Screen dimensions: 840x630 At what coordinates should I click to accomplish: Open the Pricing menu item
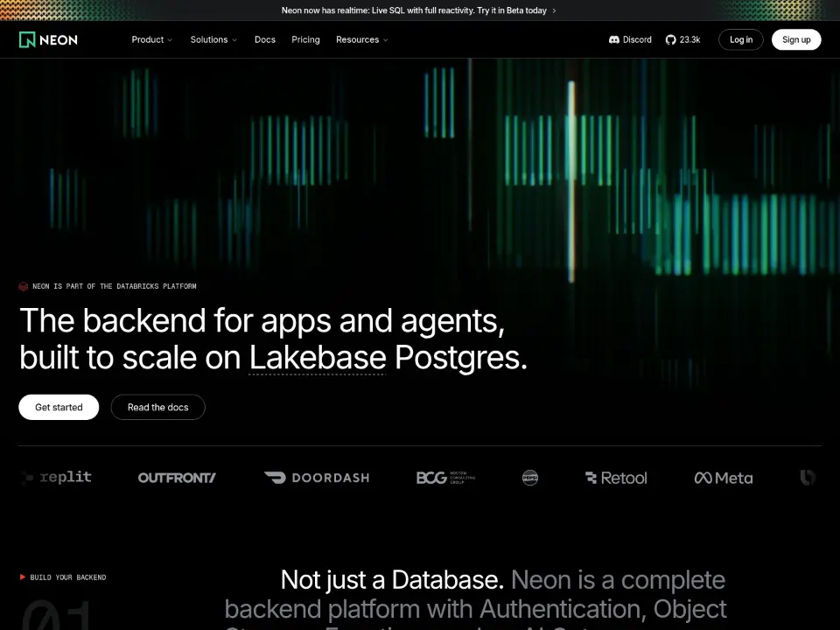(305, 39)
